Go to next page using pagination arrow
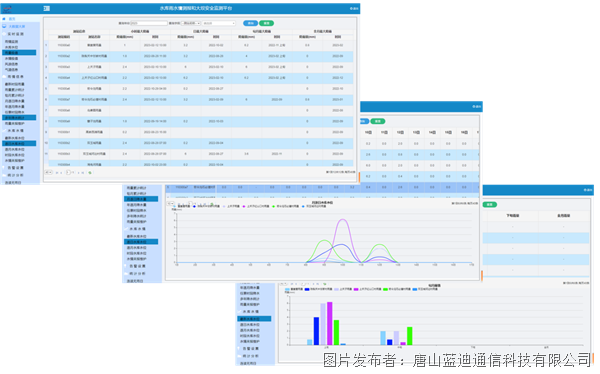The image size is (600, 374). click(78, 173)
